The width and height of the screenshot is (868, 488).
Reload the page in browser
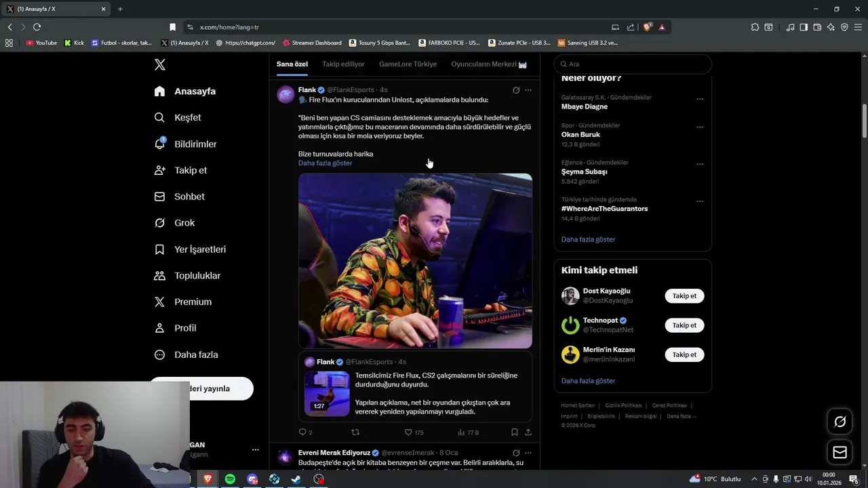pyautogui.click(x=37, y=27)
